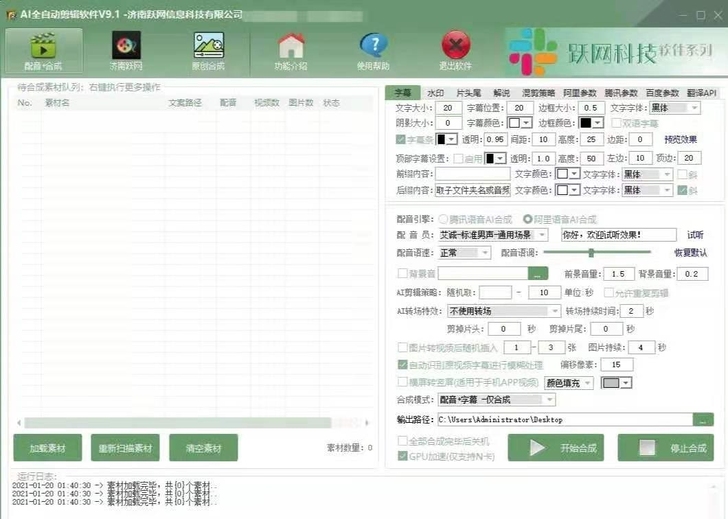Click 恢复默认 to reset the tone

(x=690, y=253)
